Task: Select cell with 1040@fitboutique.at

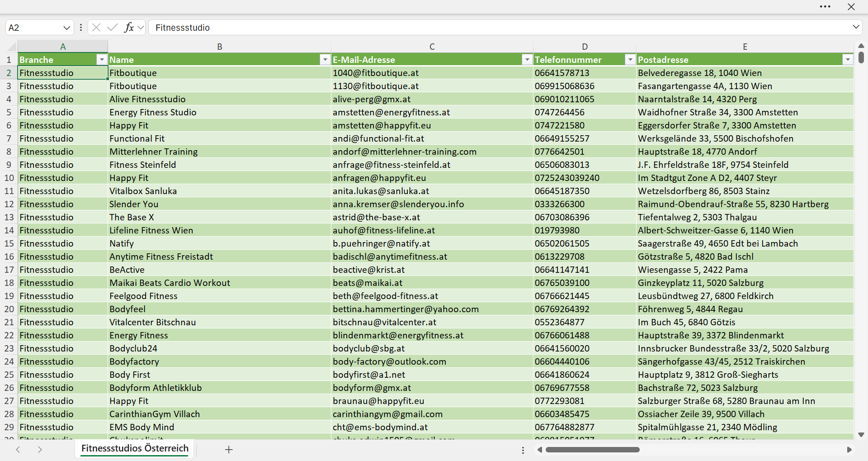Action: point(432,73)
